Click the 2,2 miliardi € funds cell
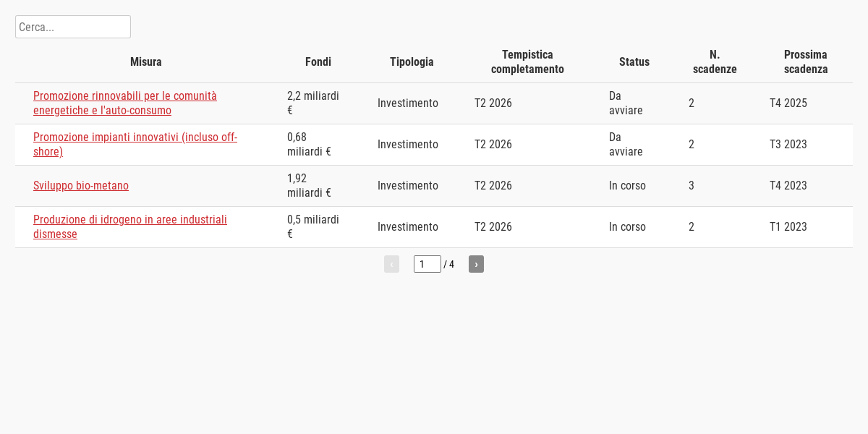 (x=312, y=103)
